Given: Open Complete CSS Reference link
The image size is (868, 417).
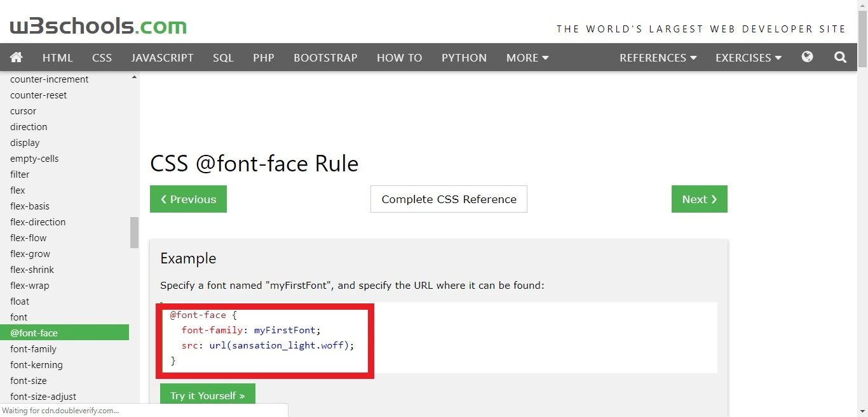Looking at the screenshot, I should (449, 199).
